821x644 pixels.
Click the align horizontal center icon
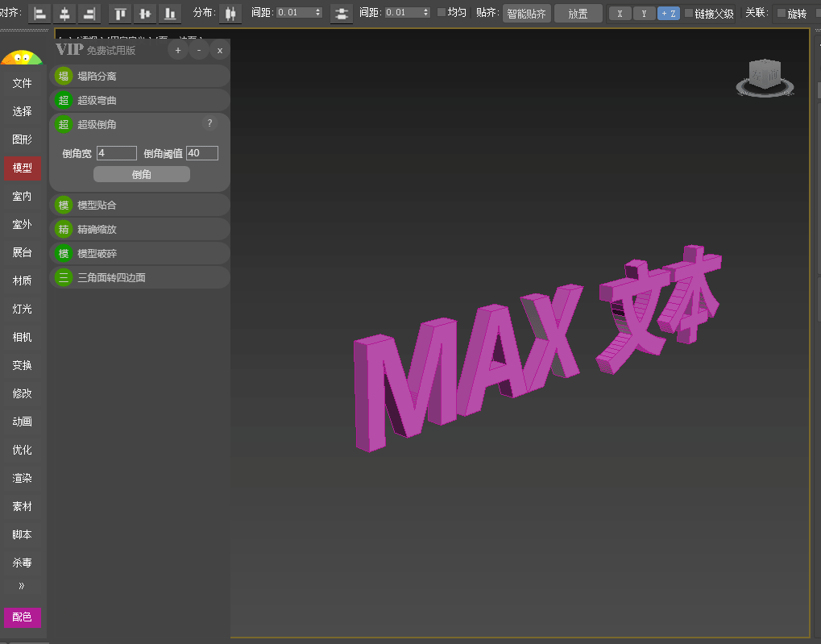64,13
